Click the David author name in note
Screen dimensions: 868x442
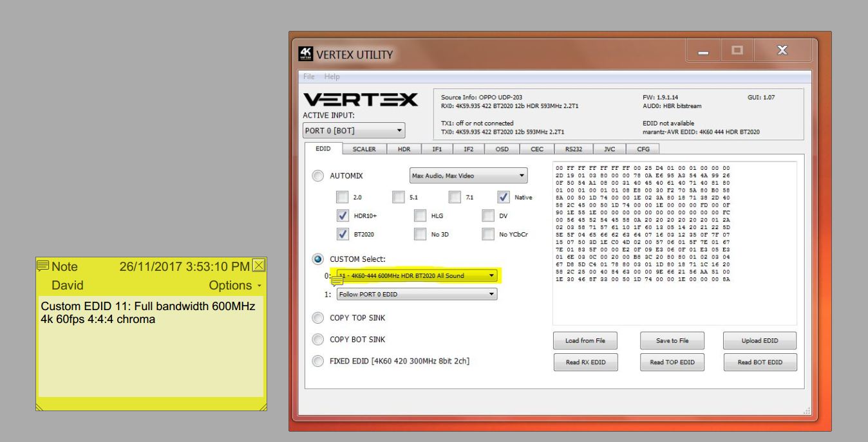(x=68, y=285)
